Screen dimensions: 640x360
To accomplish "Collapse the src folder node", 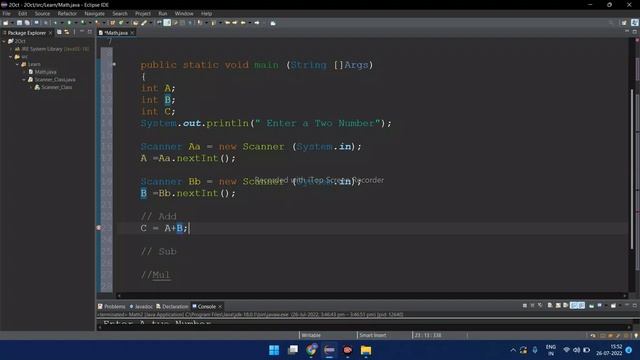I will (11, 57).
